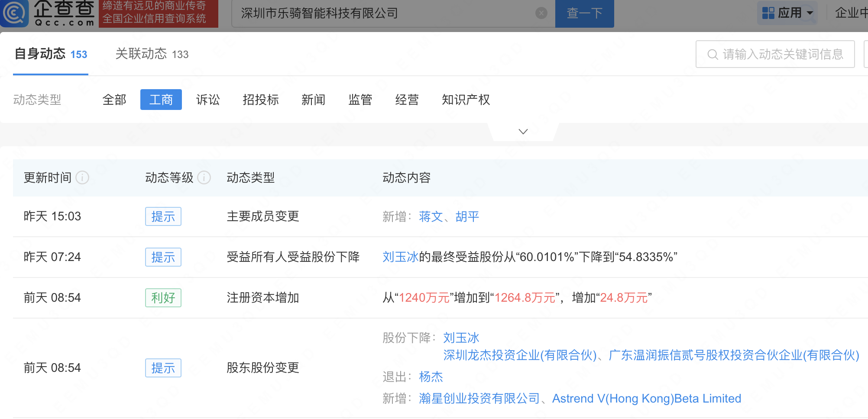Open Astrend V(Hong Kong)Beta Limited link
Image resolution: width=868 pixels, height=419 pixels.
click(646, 399)
